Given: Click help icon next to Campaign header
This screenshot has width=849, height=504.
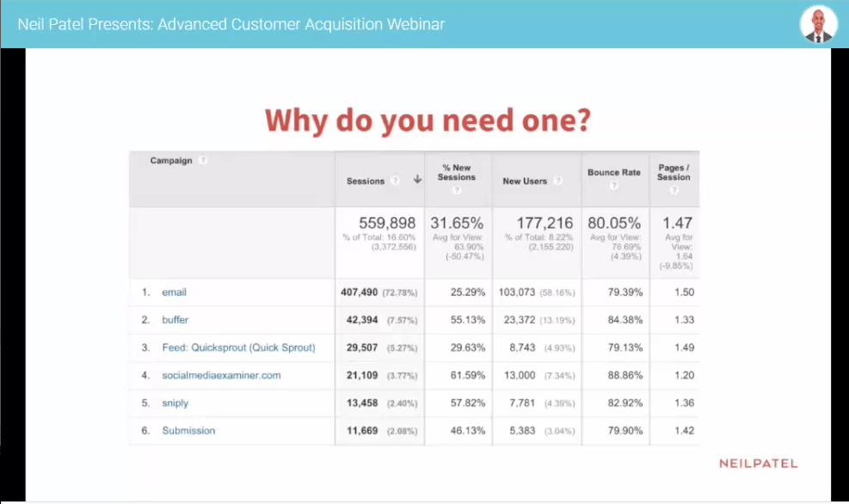Looking at the screenshot, I should click(202, 160).
